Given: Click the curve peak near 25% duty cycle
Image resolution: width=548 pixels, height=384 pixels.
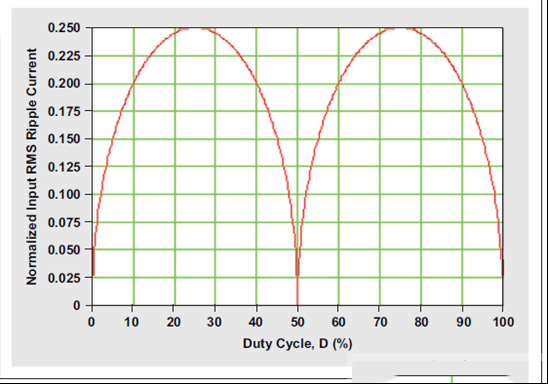Looking at the screenshot, I should (195, 28).
